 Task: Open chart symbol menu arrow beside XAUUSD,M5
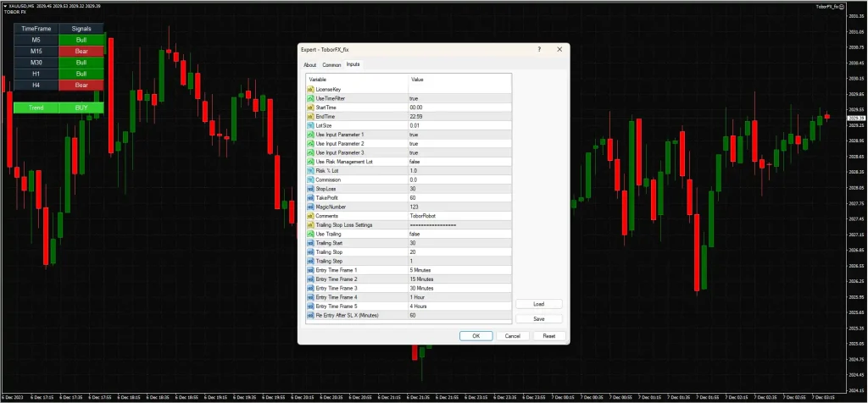(5, 6)
